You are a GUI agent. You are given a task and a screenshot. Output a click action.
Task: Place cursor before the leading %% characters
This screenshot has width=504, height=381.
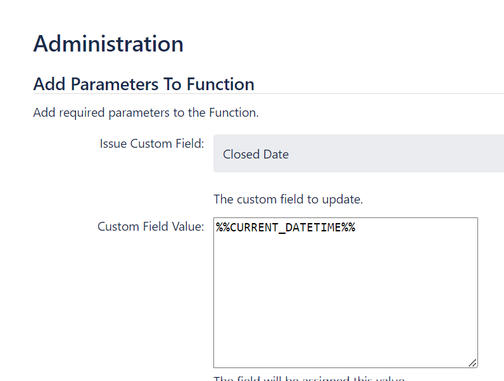click(x=216, y=228)
